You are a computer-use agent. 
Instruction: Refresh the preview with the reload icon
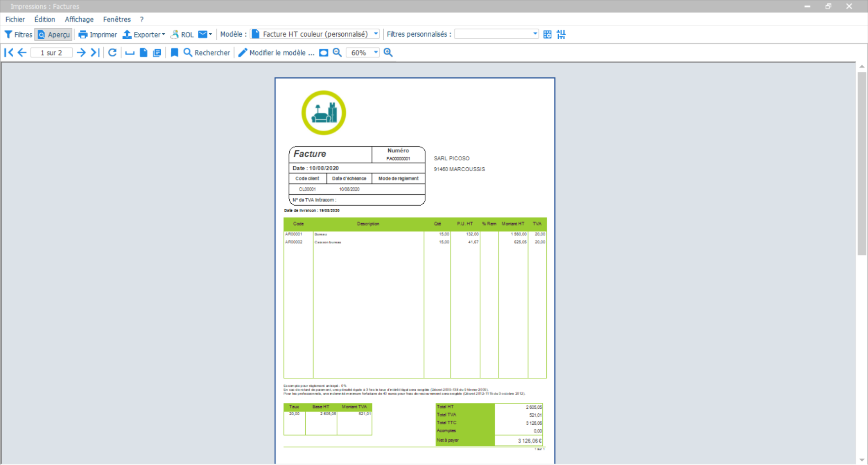click(112, 52)
